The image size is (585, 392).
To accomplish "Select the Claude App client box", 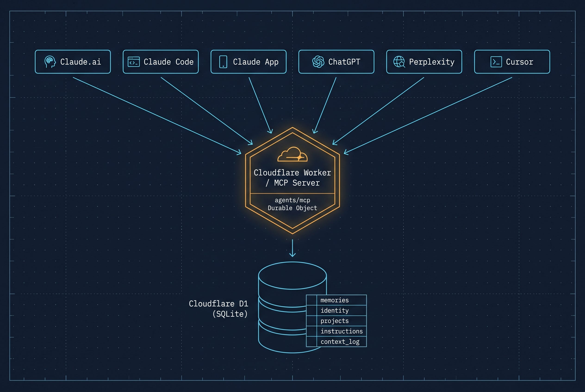I will 249,62.
